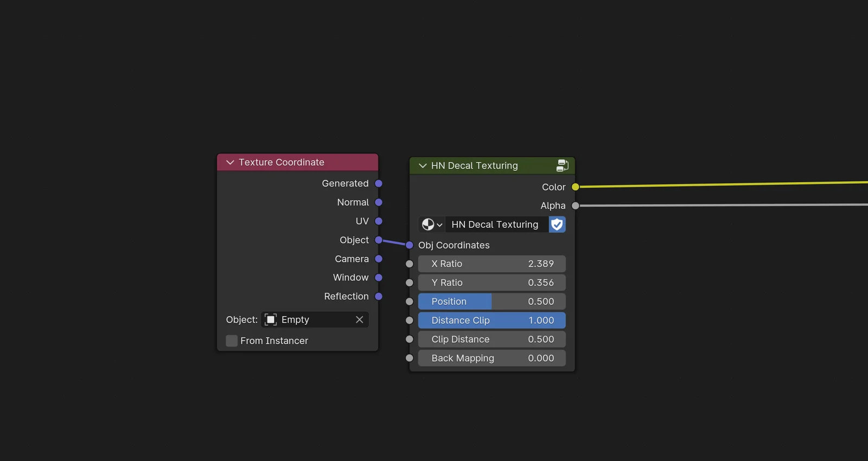Click the Empty object type icon

click(271, 320)
